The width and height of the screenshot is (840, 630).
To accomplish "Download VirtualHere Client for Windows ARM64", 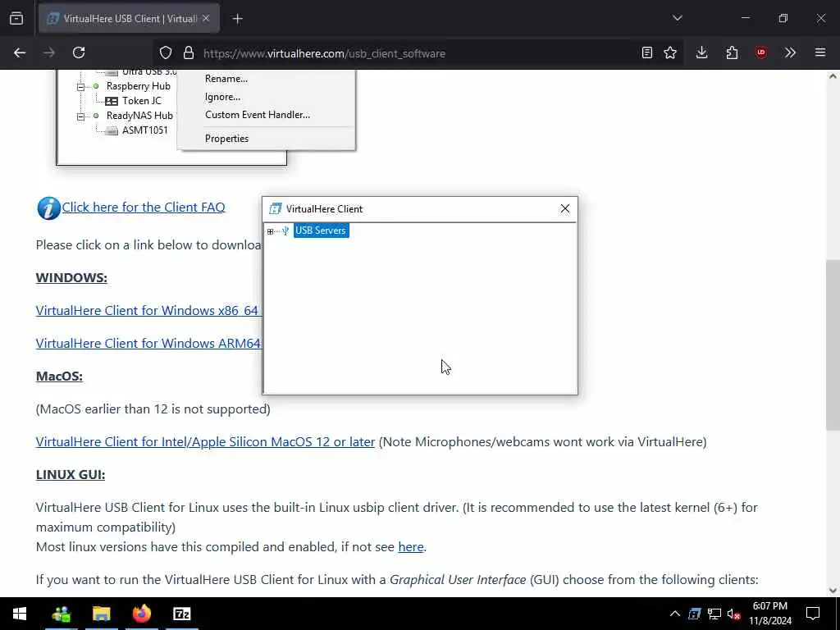I will coord(148,344).
